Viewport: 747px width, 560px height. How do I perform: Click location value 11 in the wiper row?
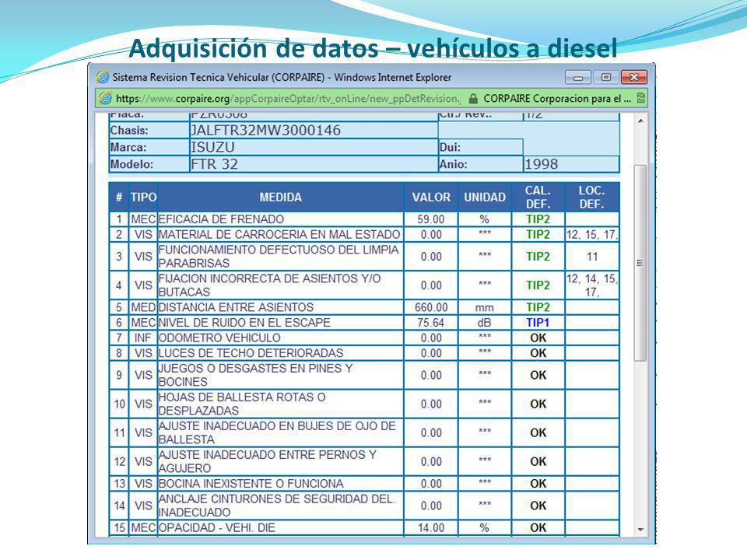591,257
